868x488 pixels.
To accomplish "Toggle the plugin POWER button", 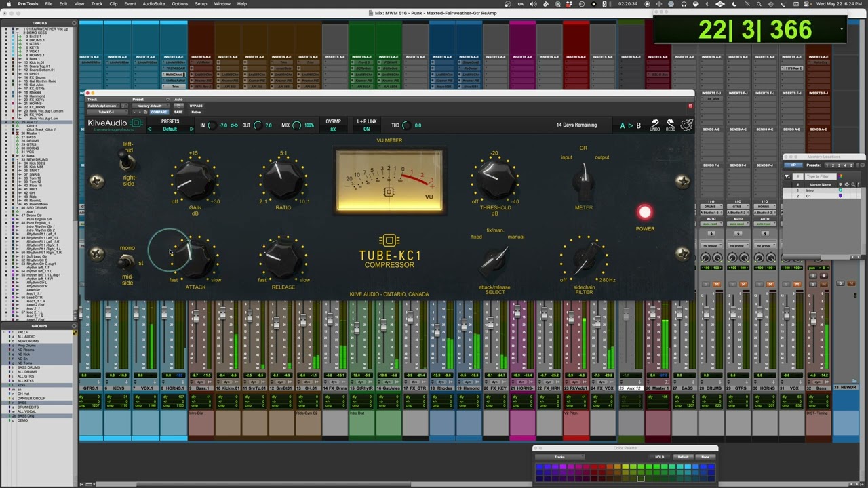I will (x=644, y=213).
